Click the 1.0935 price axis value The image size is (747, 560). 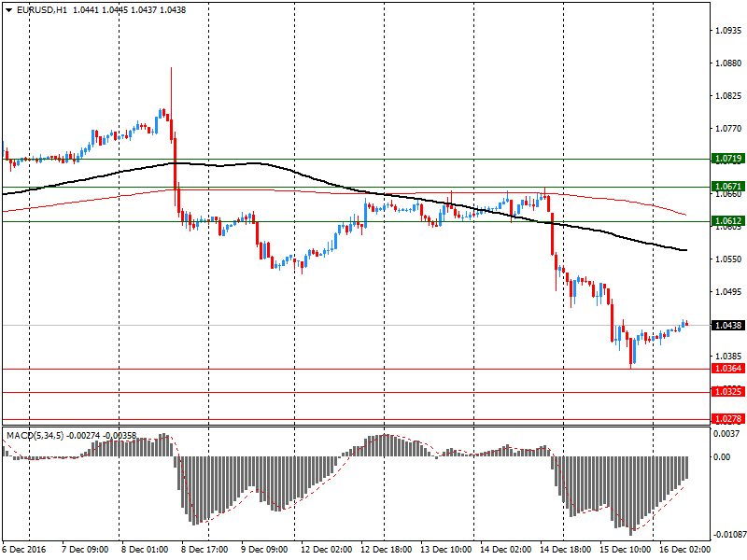(x=729, y=31)
